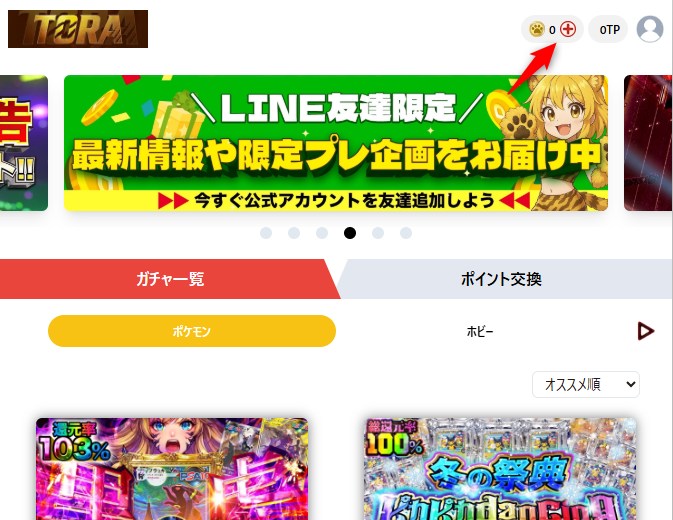Open the 103% 還元率 gacha thumbnail
The height and width of the screenshot is (520, 673).
tap(172, 469)
